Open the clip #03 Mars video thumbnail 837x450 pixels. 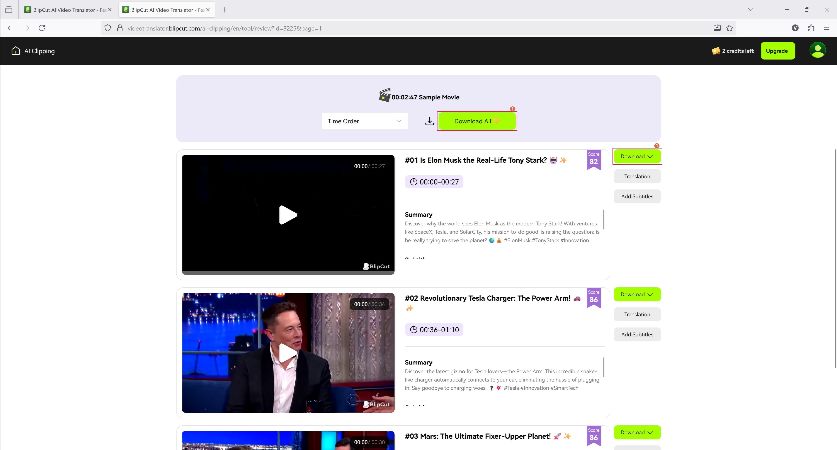click(x=288, y=440)
